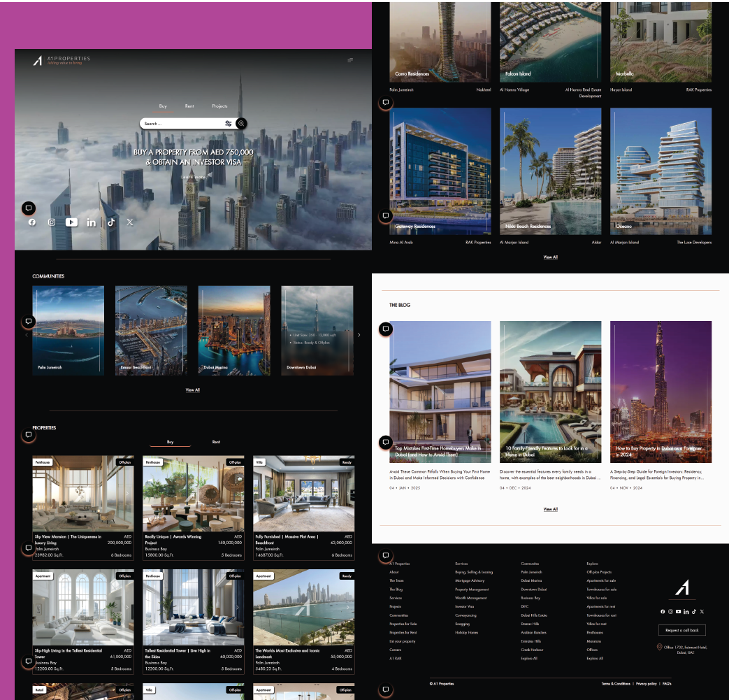Open the Terms & Conditions footer link
The image size is (729, 700).
tap(616, 683)
